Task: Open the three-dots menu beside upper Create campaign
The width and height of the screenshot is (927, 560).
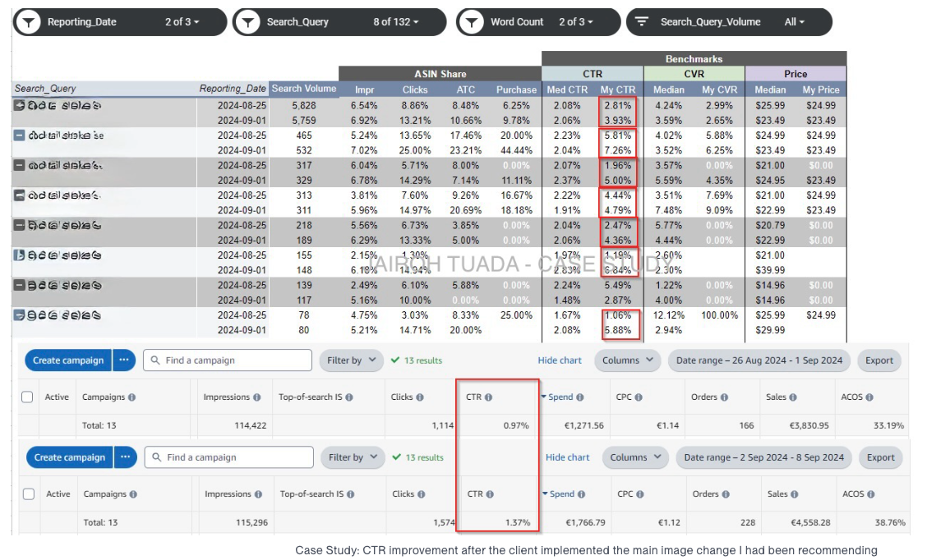Action: [x=123, y=360]
